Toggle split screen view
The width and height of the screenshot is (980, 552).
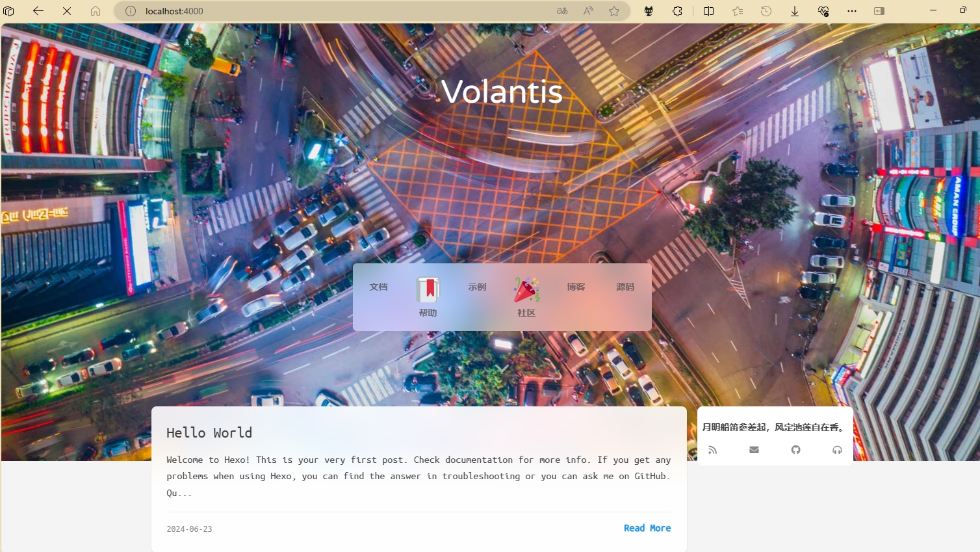709,11
